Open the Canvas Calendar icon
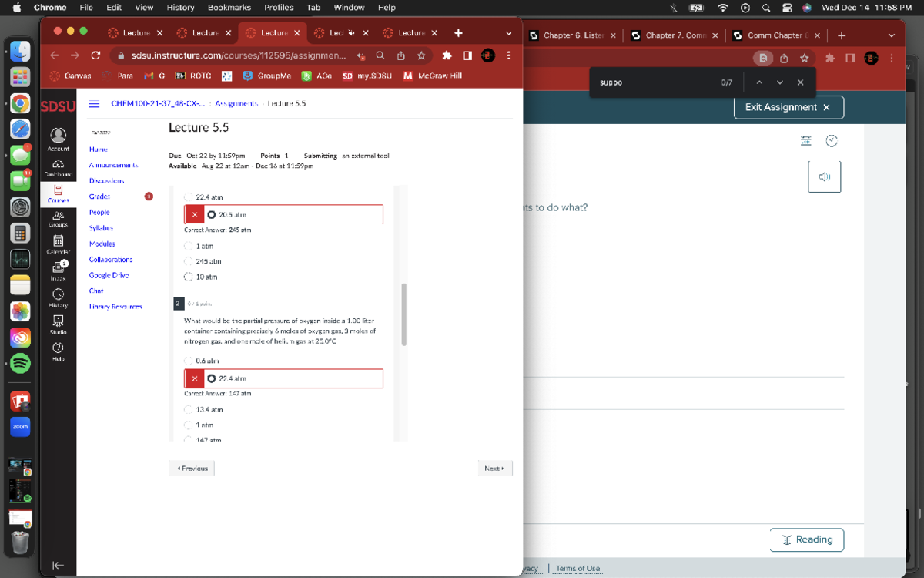Image resolution: width=924 pixels, height=578 pixels. pyautogui.click(x=59, y=245)
